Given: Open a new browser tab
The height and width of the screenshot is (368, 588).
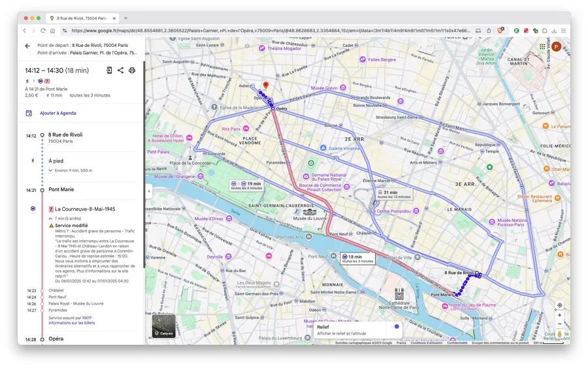Looking at the screenshot, I should (125, 18).
